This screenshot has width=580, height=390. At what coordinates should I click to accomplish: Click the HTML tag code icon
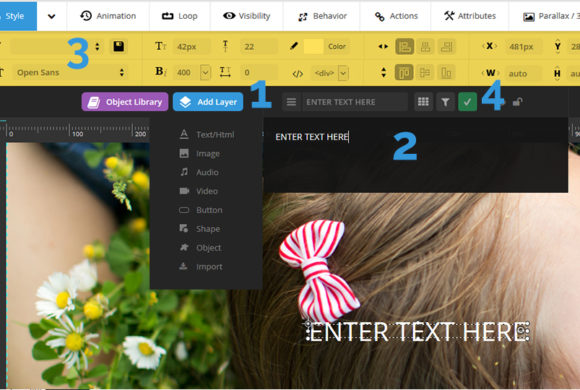[297, 74]
